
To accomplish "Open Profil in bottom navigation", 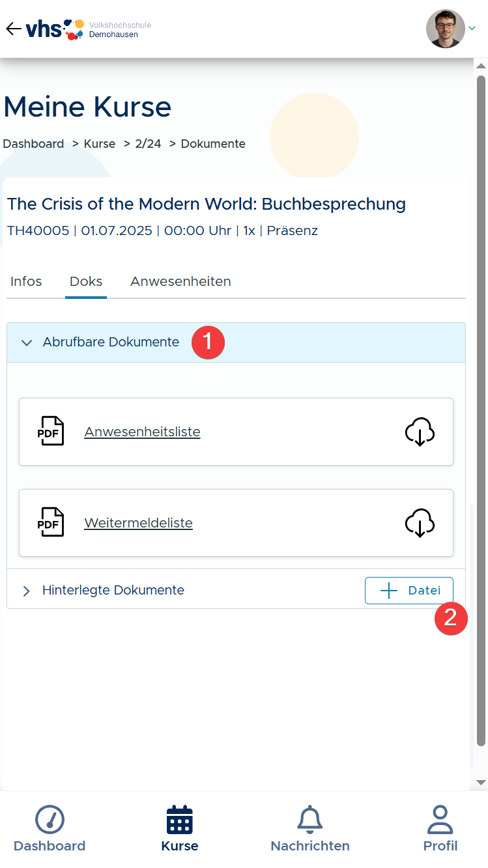I will [440, 829].
